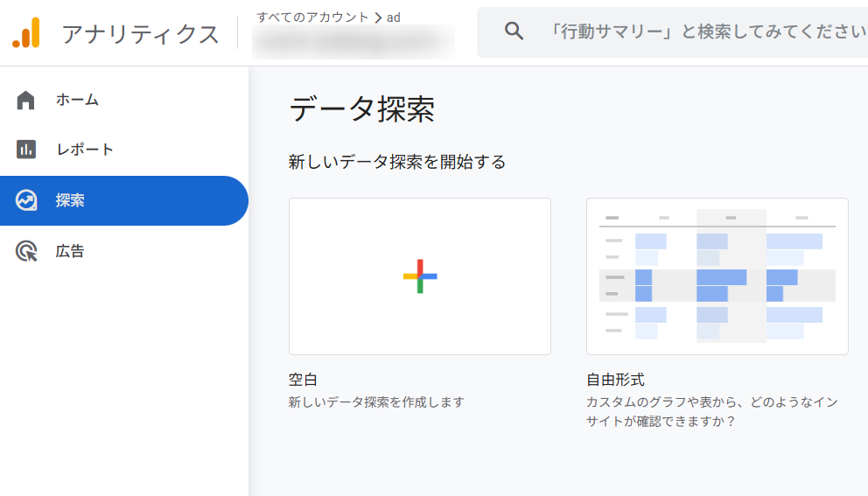
Task: Click the データ探索 page heading
Action: [x=362, y=108]
